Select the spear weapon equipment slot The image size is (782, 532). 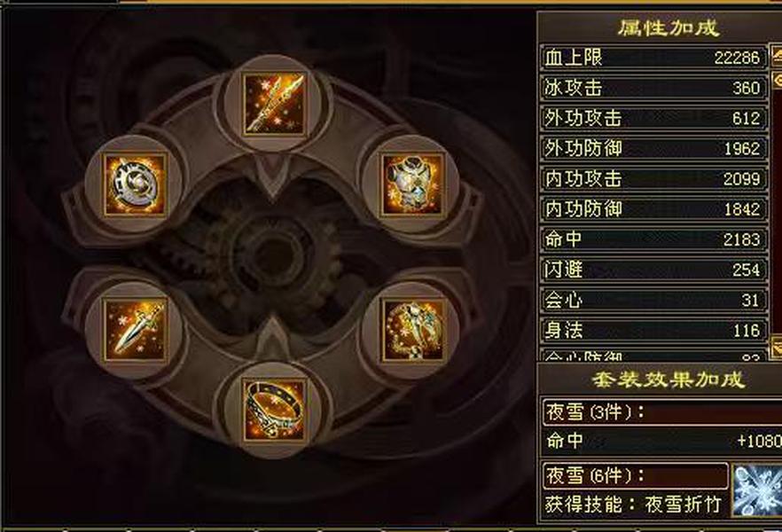point(274,105)
